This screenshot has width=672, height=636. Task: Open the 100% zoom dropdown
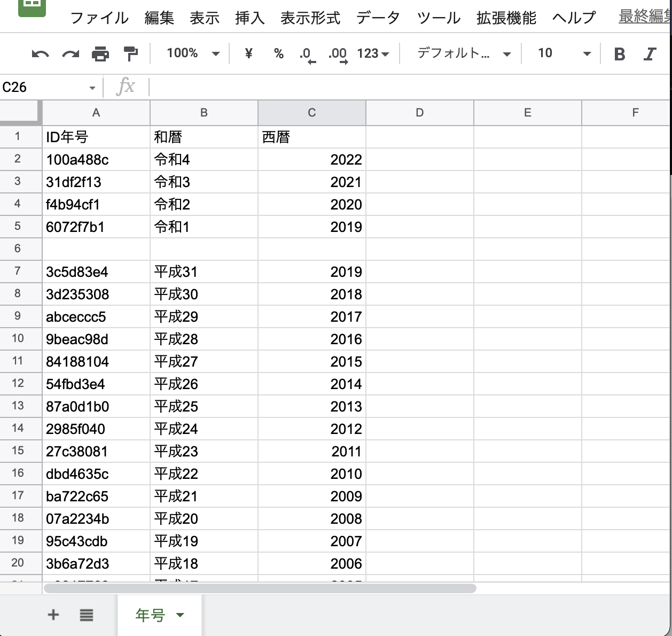[x=193, y=53]
